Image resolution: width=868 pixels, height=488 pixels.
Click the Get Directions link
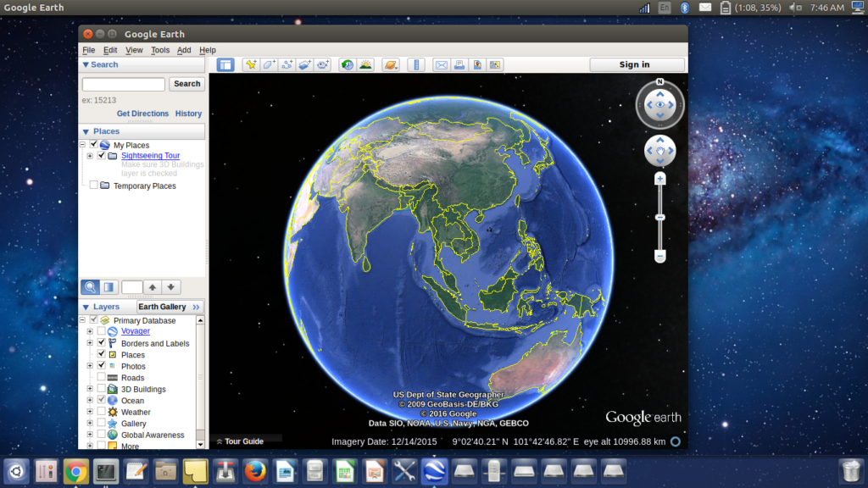tap(142, 114)
